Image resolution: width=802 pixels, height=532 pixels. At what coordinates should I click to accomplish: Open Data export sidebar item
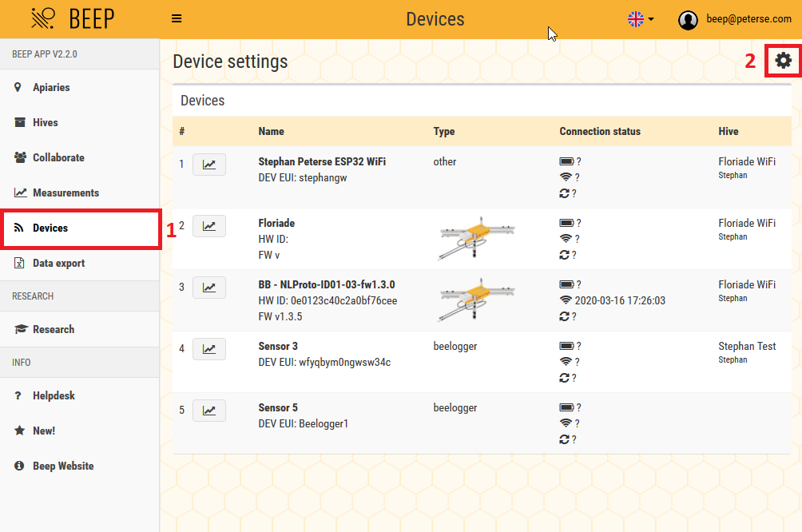click(x=80, y=263)
